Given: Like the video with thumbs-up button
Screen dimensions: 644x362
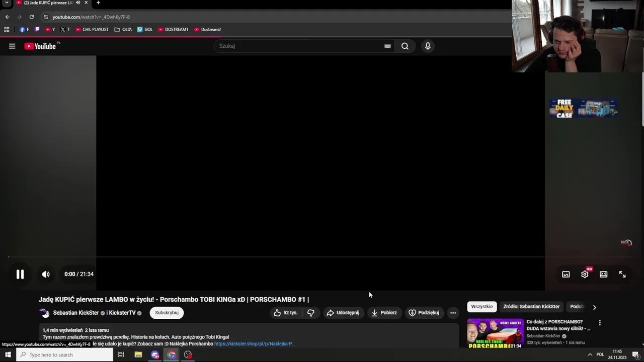Looking at the screenshot, I should (285, 313).
